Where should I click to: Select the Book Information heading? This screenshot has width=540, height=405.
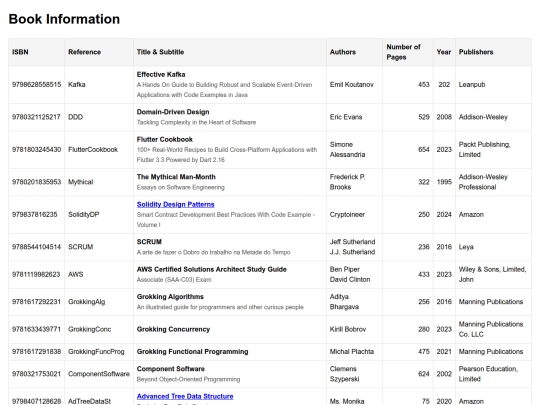coord(64,19)
